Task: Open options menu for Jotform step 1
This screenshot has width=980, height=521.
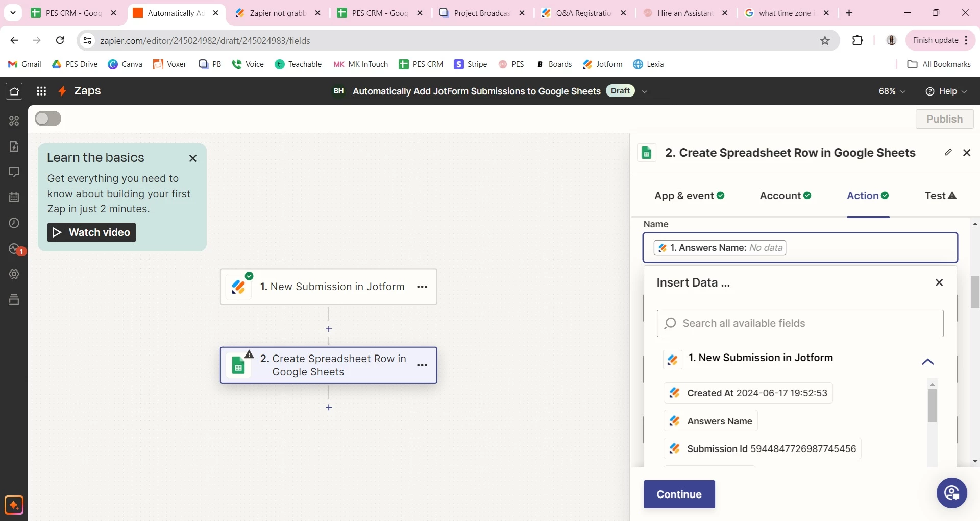Action: point(422,287)
